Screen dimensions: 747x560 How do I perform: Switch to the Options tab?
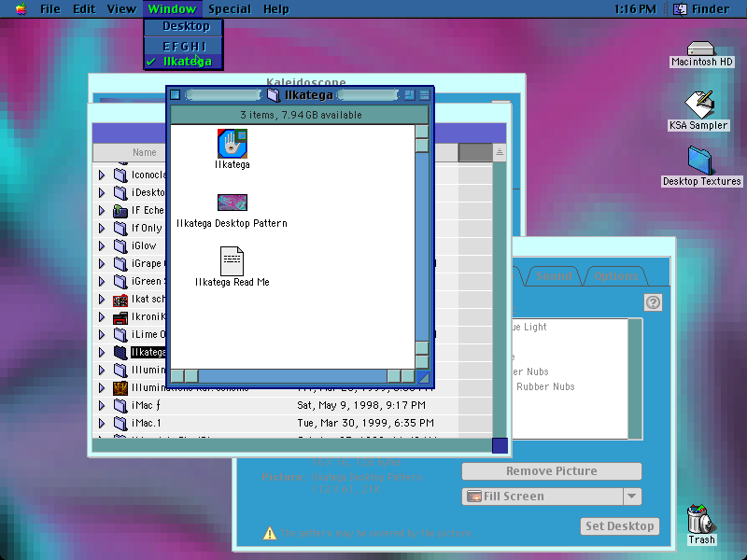(x=616, y=276)
